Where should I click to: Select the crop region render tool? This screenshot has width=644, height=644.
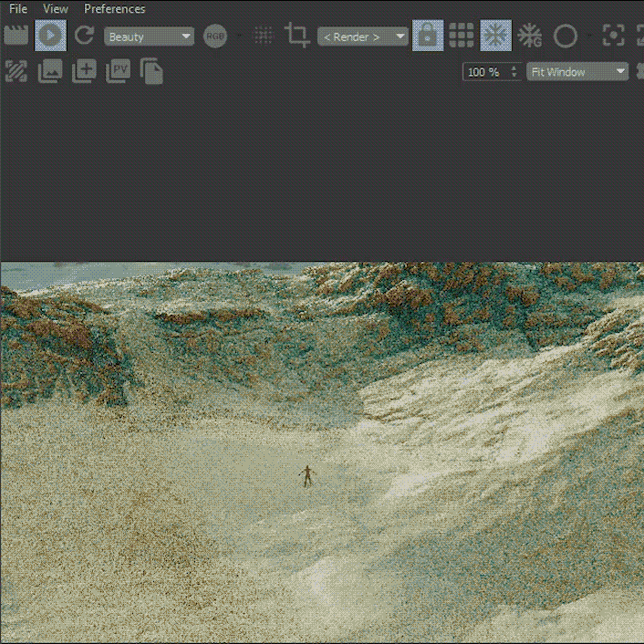(296, 36)
